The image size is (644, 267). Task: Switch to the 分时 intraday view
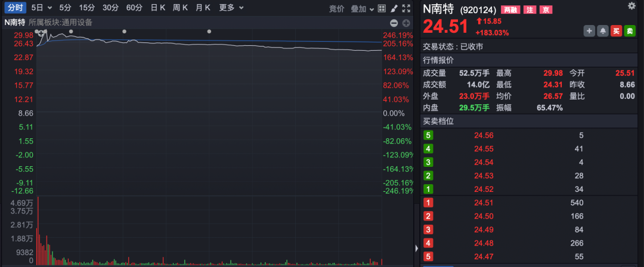14,8
